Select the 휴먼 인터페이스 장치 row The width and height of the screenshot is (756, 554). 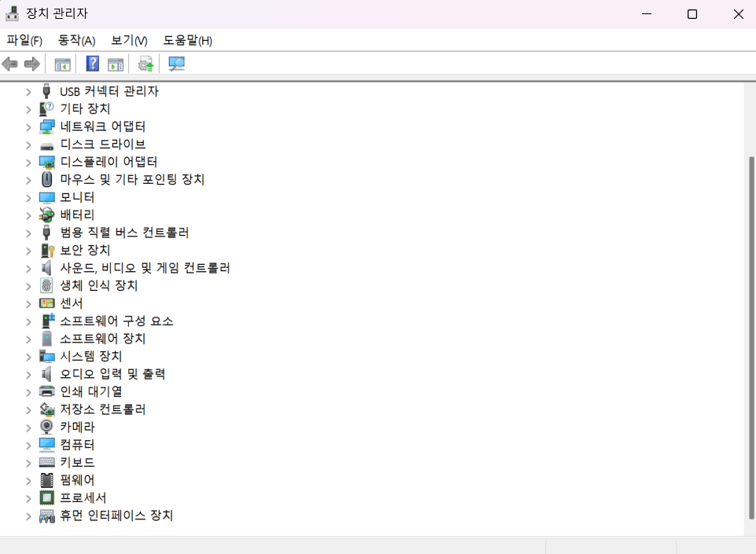116,515
